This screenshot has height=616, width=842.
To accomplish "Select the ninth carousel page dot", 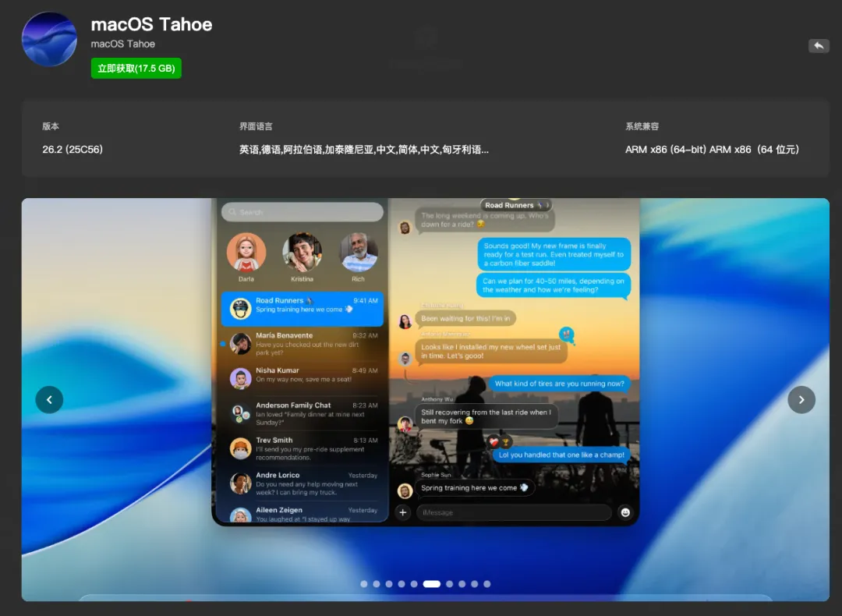I will (475, 584).
